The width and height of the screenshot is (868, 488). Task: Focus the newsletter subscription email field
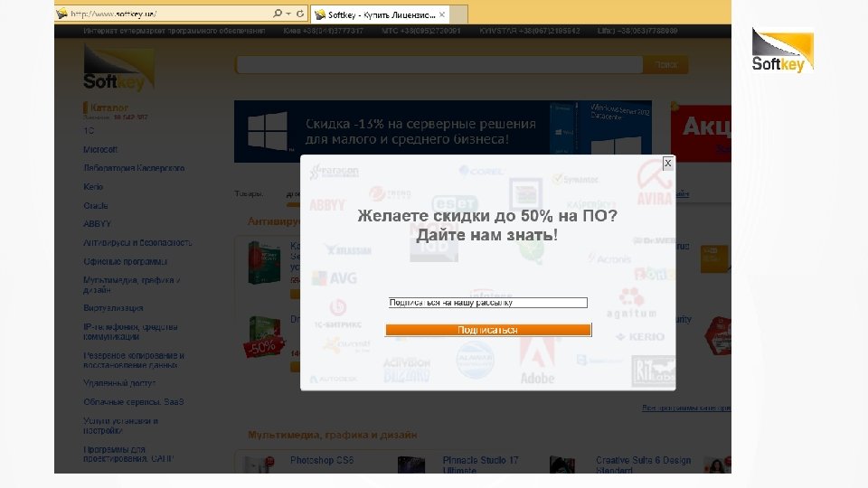487,303
